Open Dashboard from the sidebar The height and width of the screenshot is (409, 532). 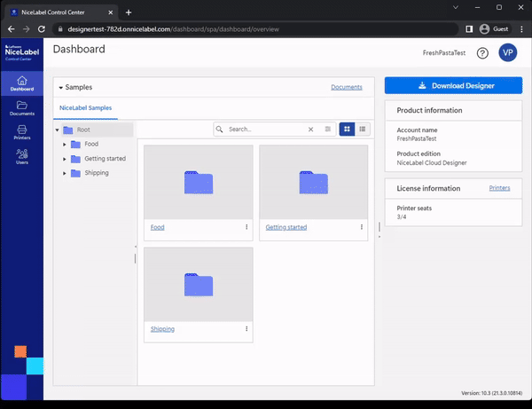coord(22,84)
